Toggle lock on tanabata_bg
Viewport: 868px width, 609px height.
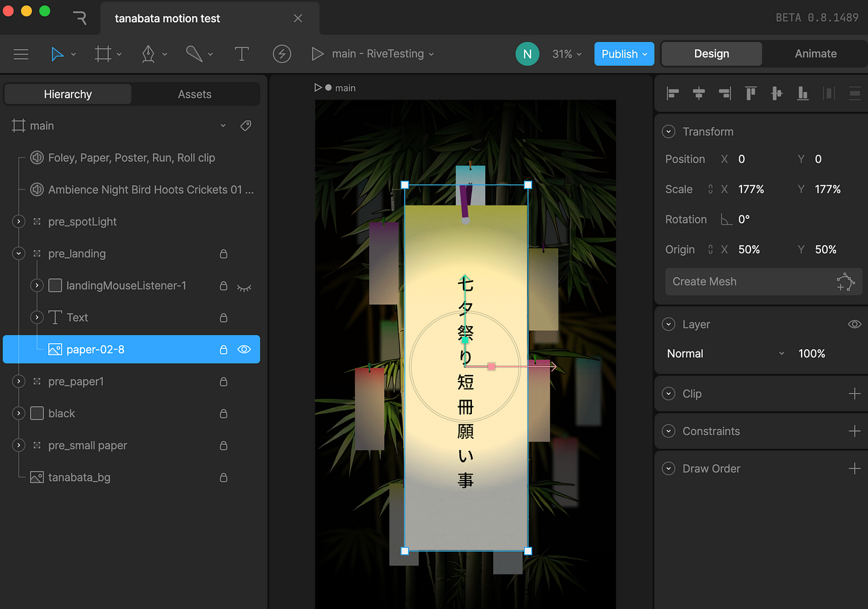click(x=224, y=478)
